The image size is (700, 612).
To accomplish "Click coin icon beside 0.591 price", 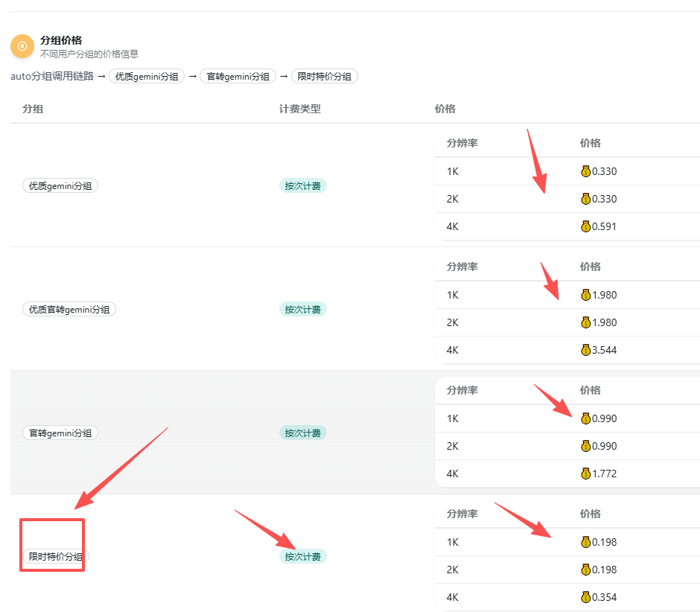I will [585, 226].
